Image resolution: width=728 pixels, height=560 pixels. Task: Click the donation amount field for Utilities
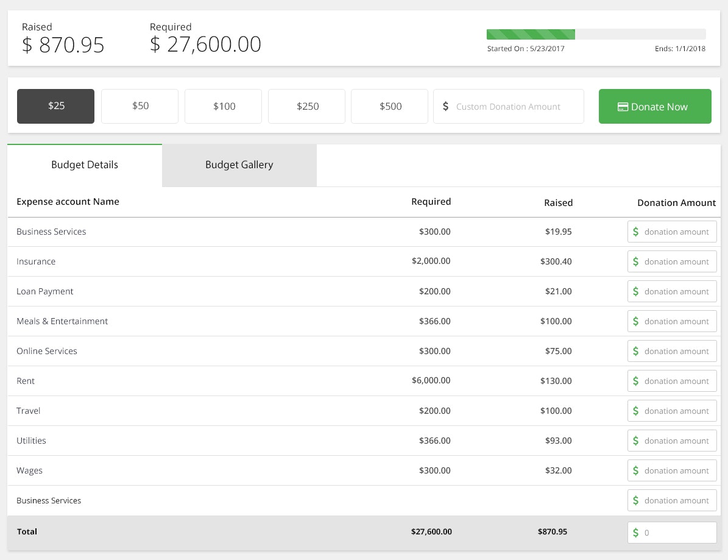672,440
